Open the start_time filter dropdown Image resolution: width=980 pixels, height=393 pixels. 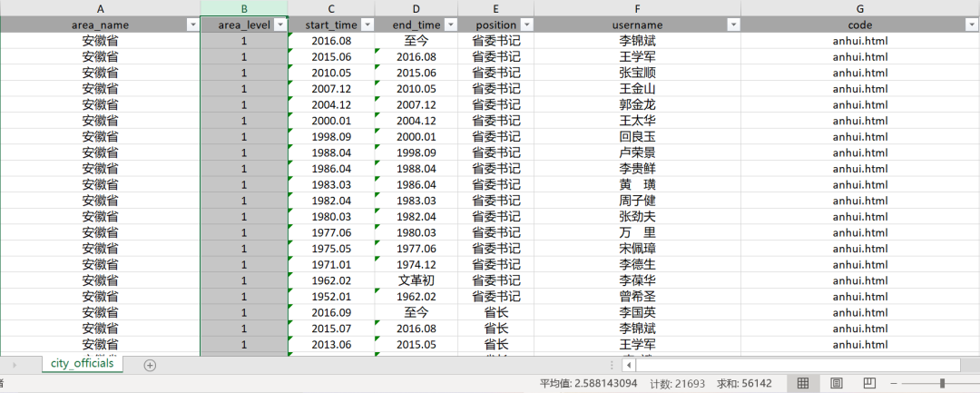coord(367,25)
